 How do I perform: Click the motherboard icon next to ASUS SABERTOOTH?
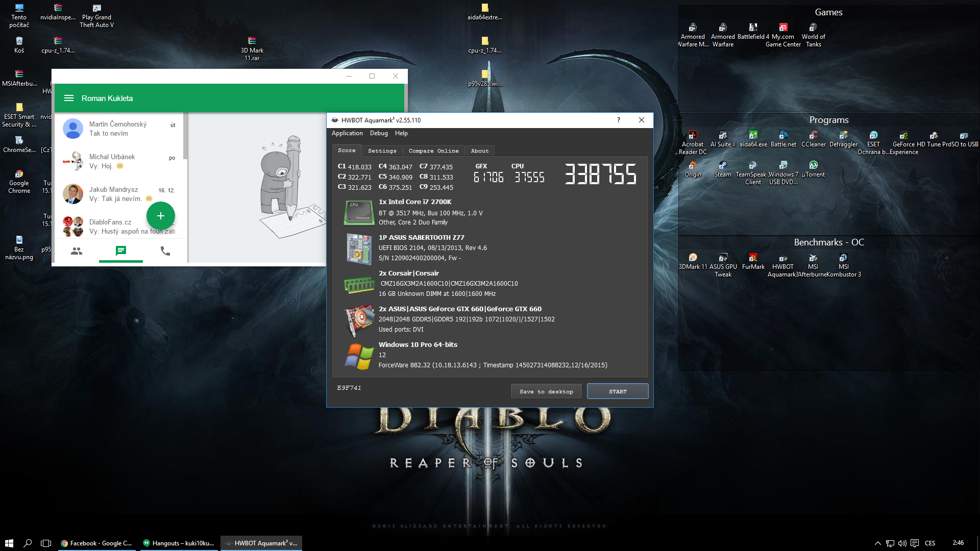[359, 249]
